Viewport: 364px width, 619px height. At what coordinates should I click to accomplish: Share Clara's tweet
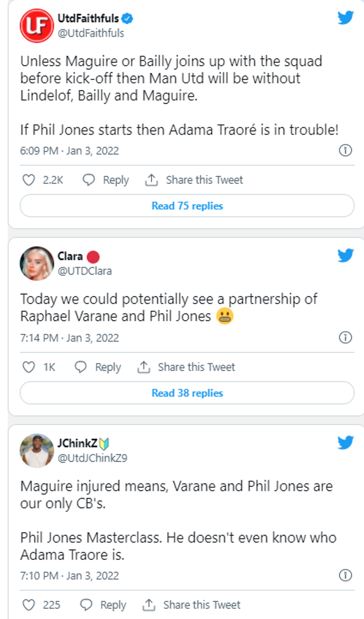(186, 367)
